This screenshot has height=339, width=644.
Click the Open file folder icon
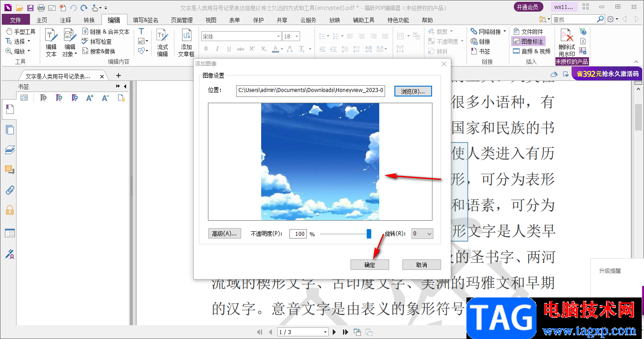click(19, 8)
